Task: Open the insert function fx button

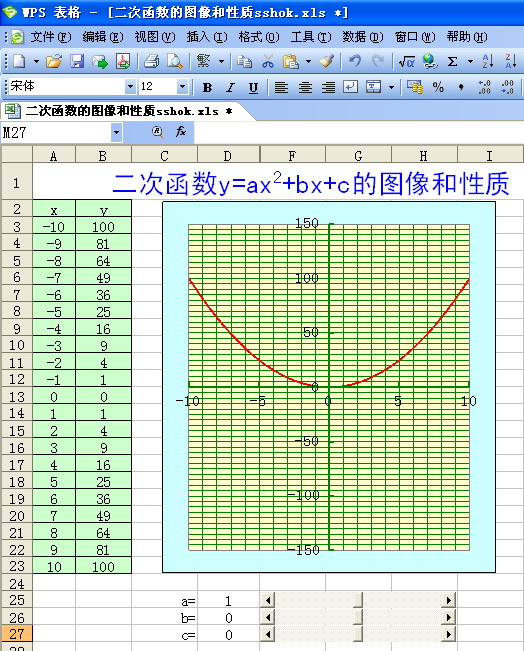Action: 181,132
